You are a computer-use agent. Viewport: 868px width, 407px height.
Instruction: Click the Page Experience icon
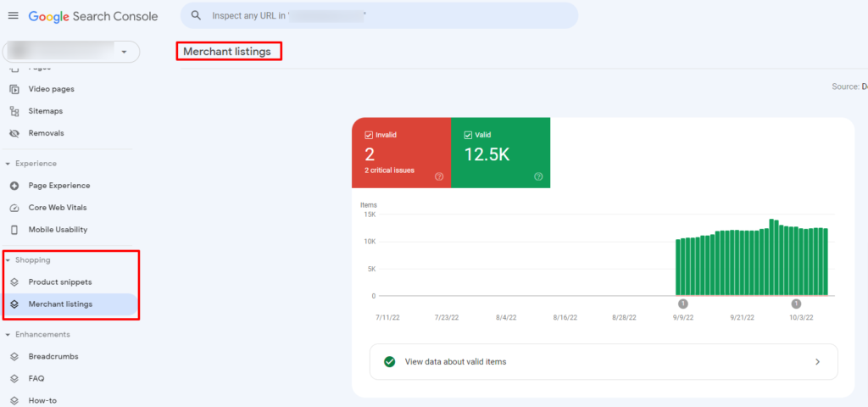pos(15,186)
